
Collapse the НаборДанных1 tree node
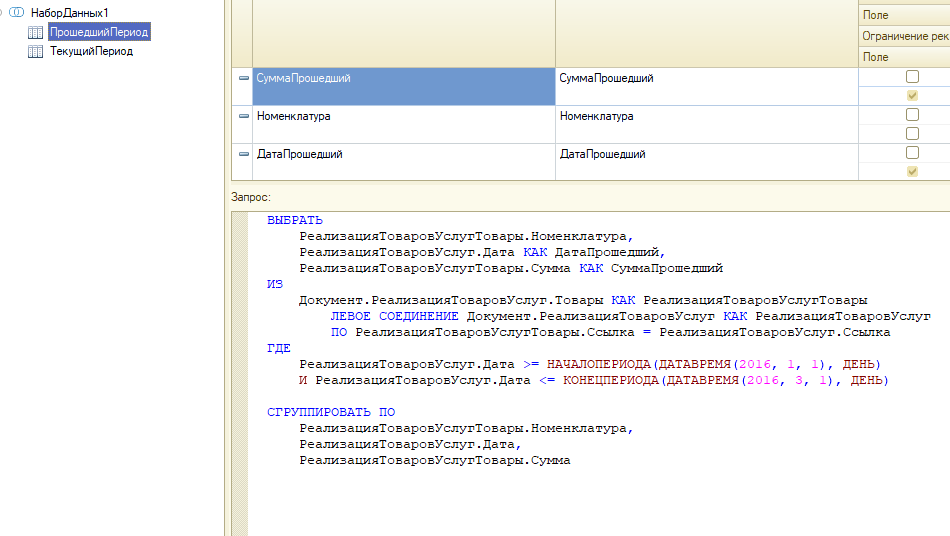point(3,12)
